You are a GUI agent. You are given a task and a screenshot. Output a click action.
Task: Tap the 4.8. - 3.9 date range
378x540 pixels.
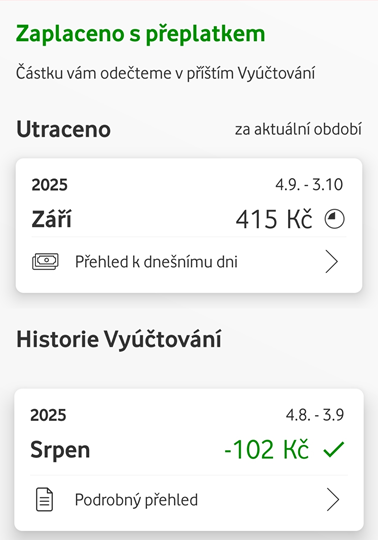point(315,415)
